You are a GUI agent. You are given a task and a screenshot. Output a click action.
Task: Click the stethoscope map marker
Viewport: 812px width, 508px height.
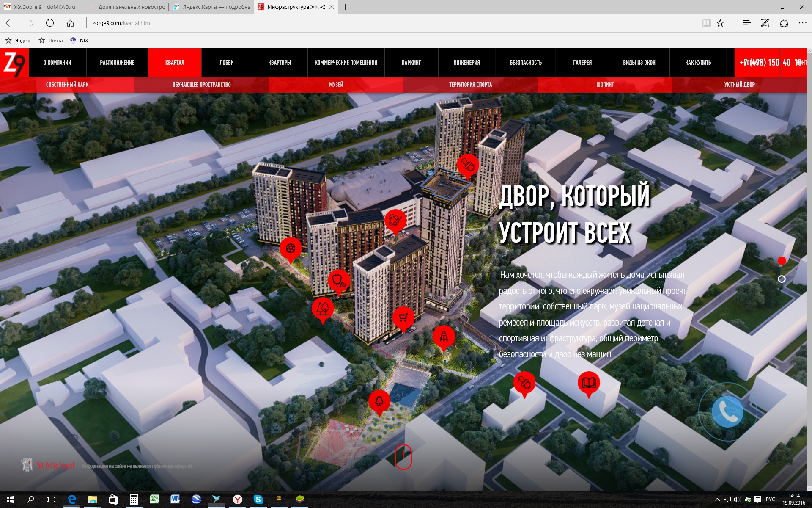tap(339, 280)
